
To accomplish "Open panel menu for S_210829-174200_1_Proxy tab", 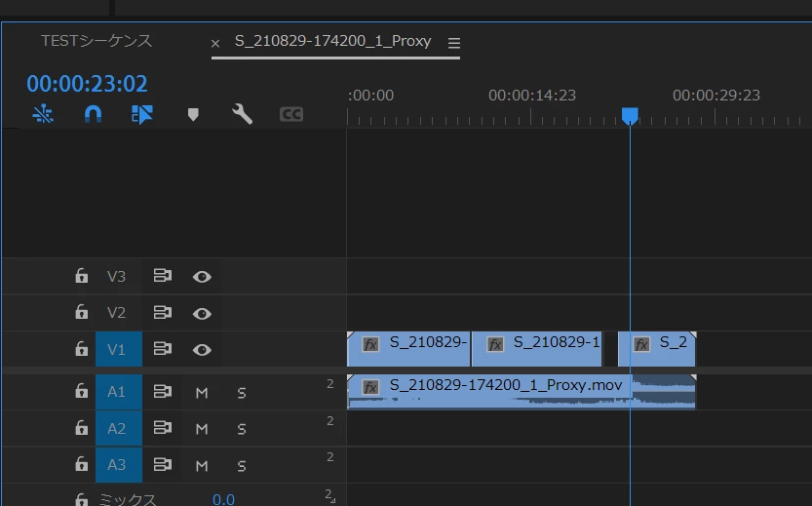I will [x=454, y=43].
